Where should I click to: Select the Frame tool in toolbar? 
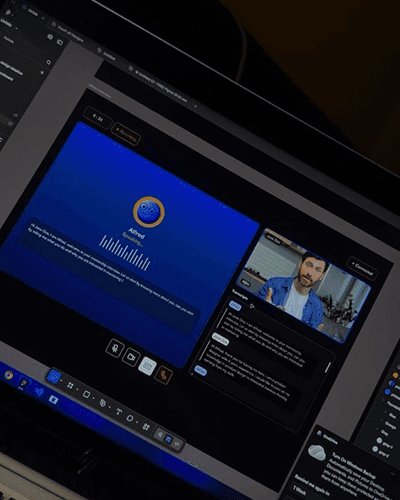coord(70,385)
